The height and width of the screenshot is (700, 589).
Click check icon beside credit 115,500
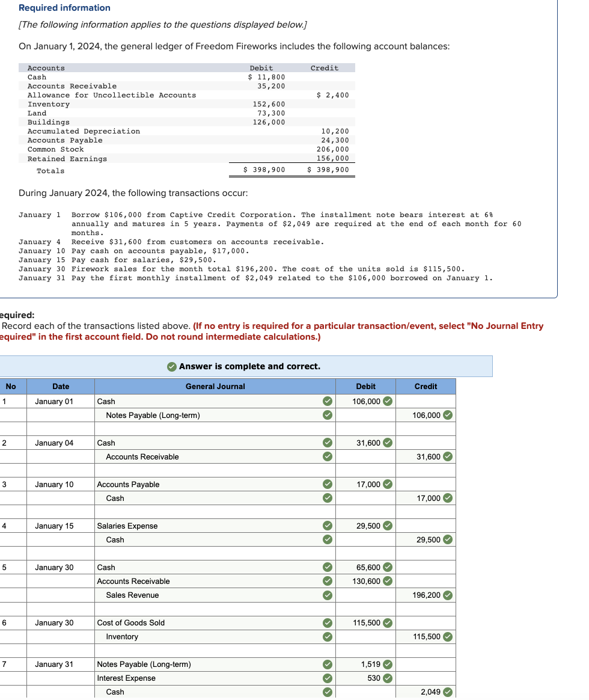[448, 637]
